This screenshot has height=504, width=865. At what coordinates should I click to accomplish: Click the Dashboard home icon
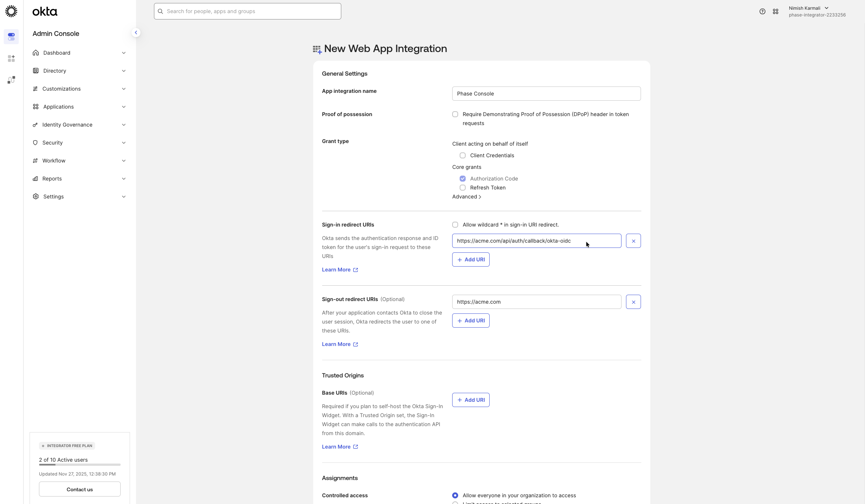coord(36,53)
